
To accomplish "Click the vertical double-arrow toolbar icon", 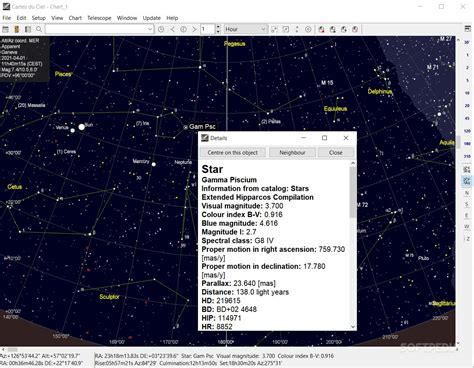I will tap(297, 29).
